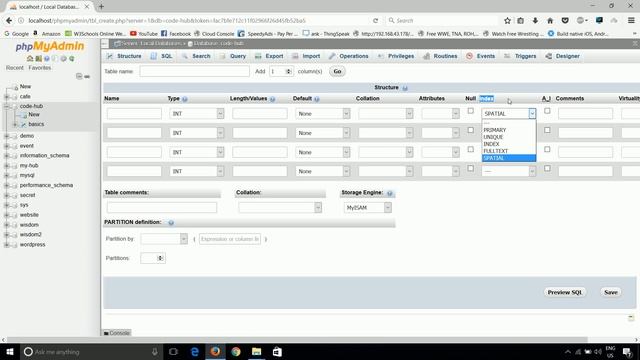Open phpMyAdmin home icon in sidebar

(30, 59)
